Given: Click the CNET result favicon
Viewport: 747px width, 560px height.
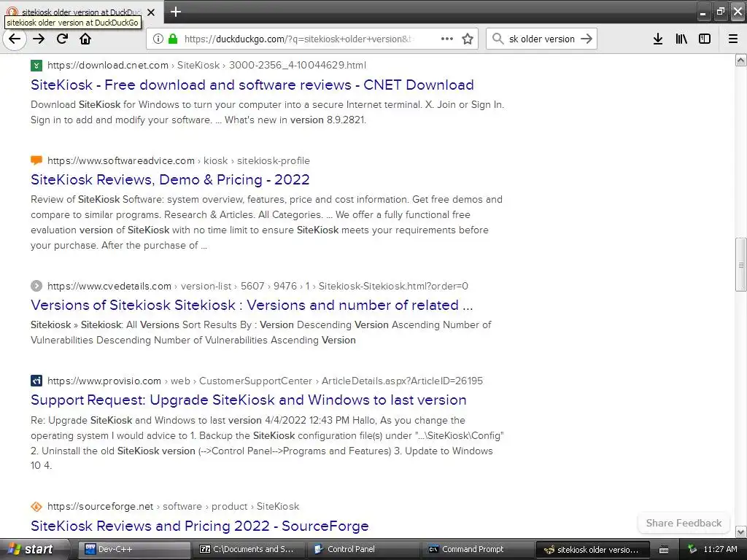Looking at the screenshot, I should [x=36, y=65].
